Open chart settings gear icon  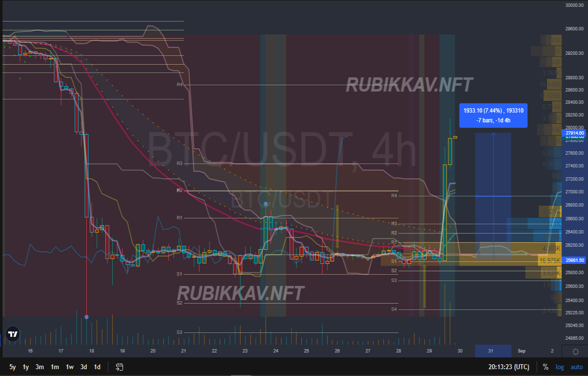(x=575, y=352)
